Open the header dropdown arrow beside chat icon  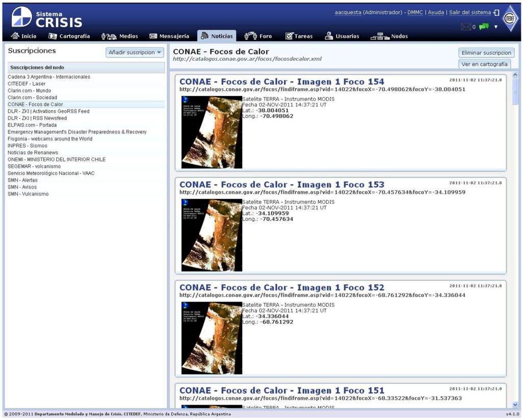(495, 27)
